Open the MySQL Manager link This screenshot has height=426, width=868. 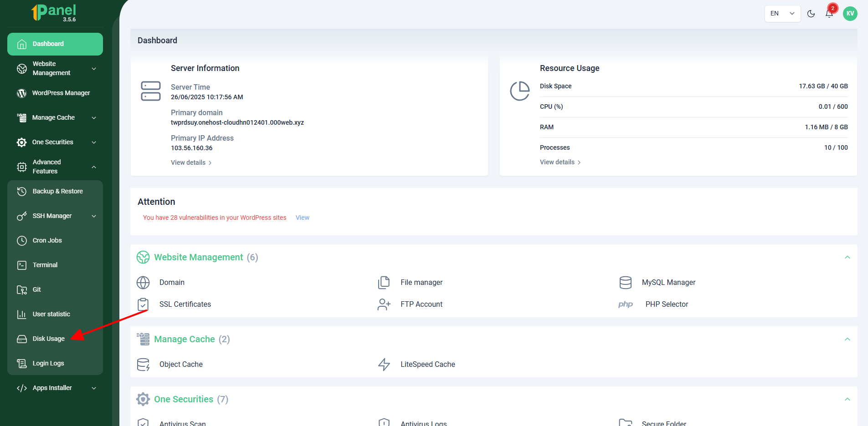click(x=668, y=283)
